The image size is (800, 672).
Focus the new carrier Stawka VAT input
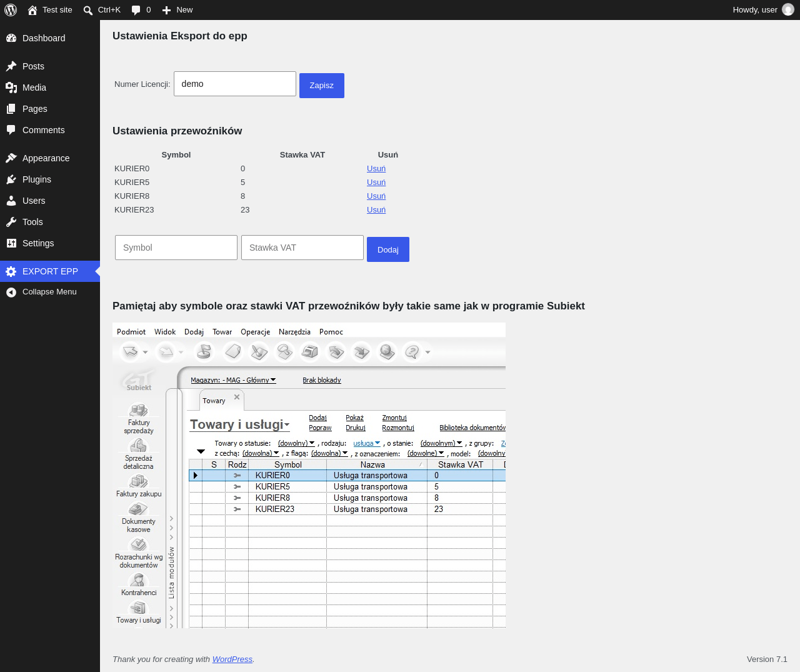pos(302,248)
